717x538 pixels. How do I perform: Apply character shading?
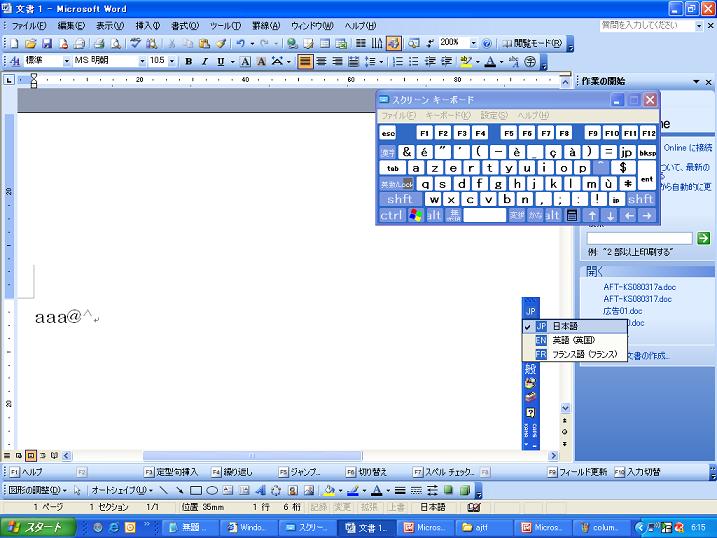tap(261, 61)
